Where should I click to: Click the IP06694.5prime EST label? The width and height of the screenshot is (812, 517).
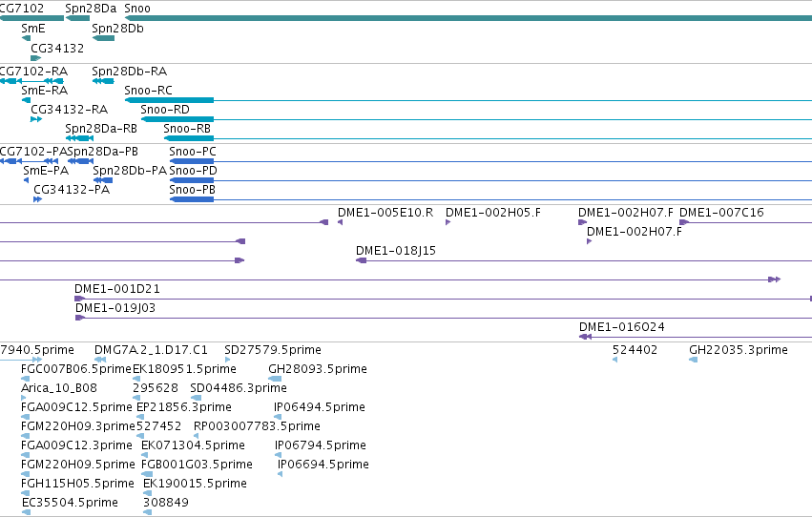pyautogui.click(x=323, y=465)
